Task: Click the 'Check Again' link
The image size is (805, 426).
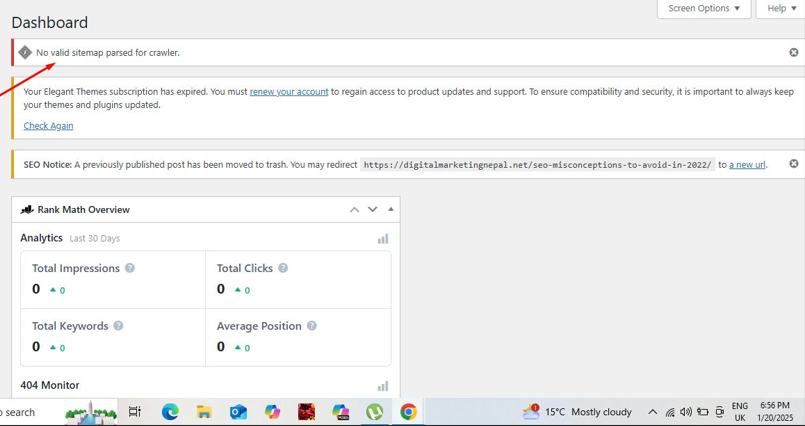Action: (48, 126)
